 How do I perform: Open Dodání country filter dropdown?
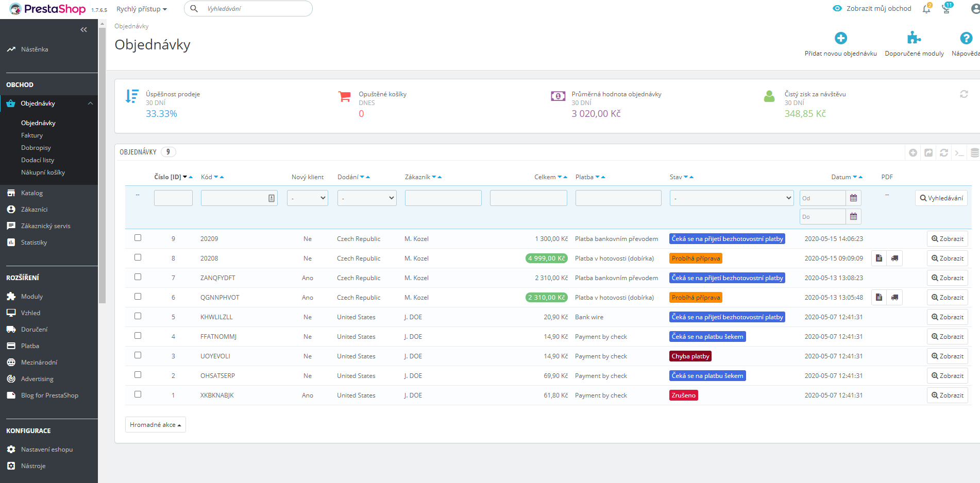367,198
